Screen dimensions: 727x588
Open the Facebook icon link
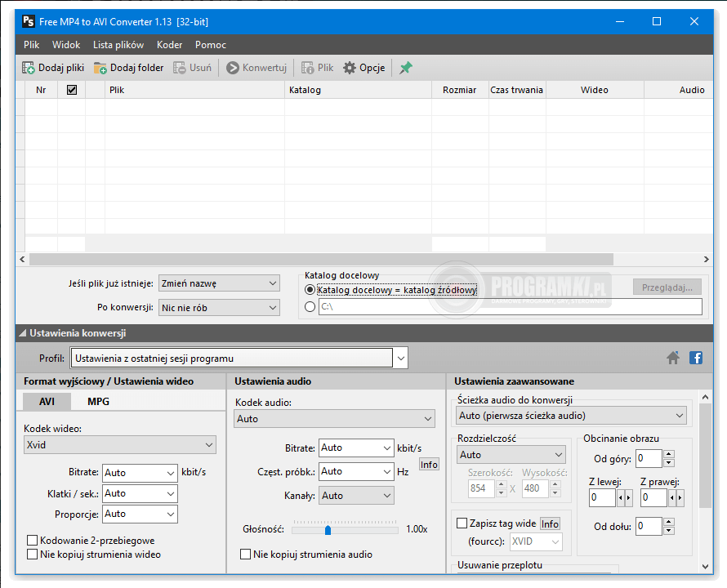coord(696,358)
